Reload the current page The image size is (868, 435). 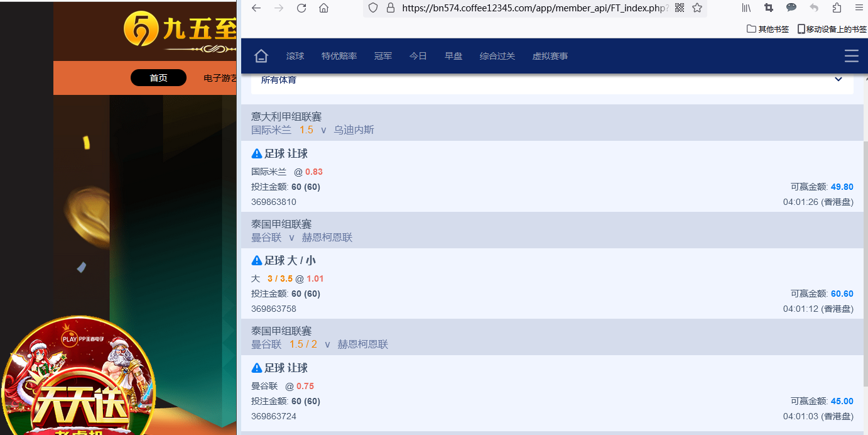click(301, 8)
